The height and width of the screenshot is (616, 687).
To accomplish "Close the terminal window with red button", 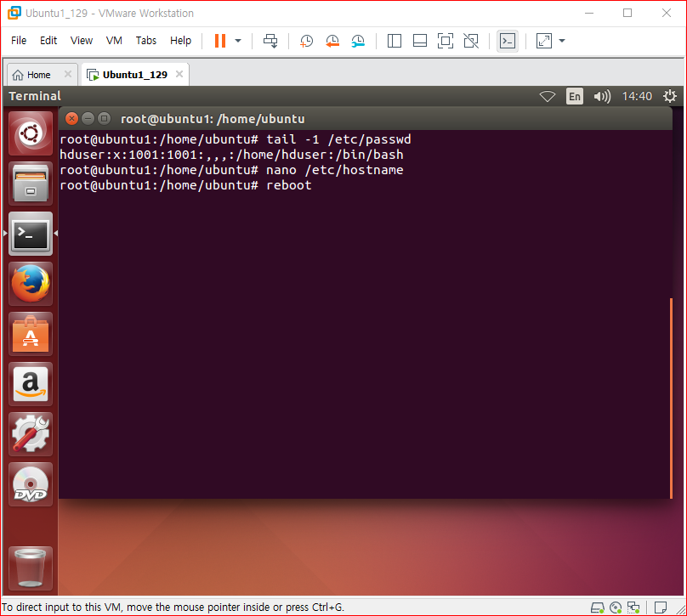I will tap(71, 119).
